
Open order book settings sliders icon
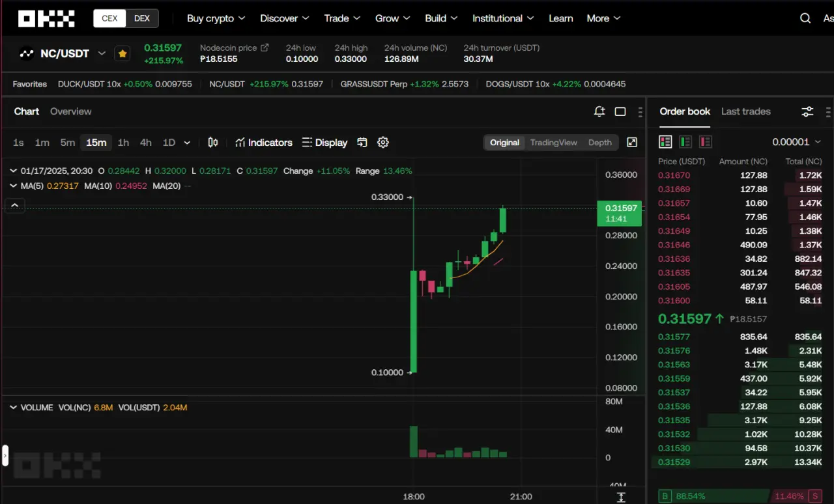click(807, 111)
